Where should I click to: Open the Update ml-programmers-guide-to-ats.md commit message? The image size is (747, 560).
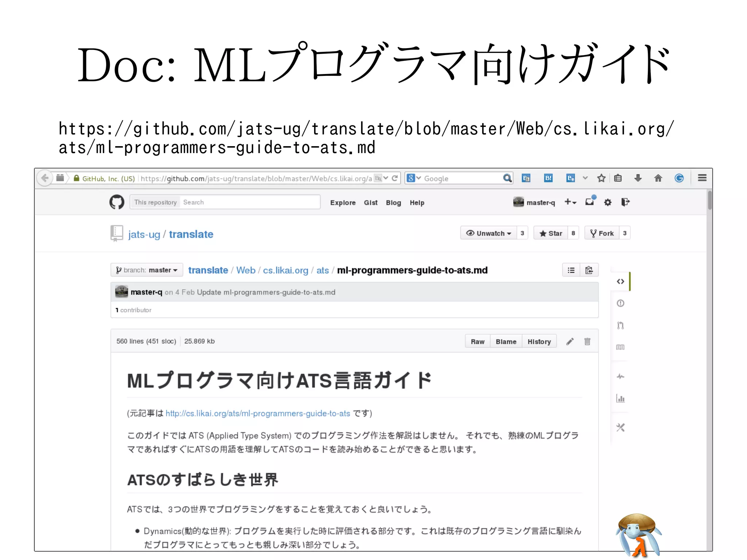click(266, 292)
